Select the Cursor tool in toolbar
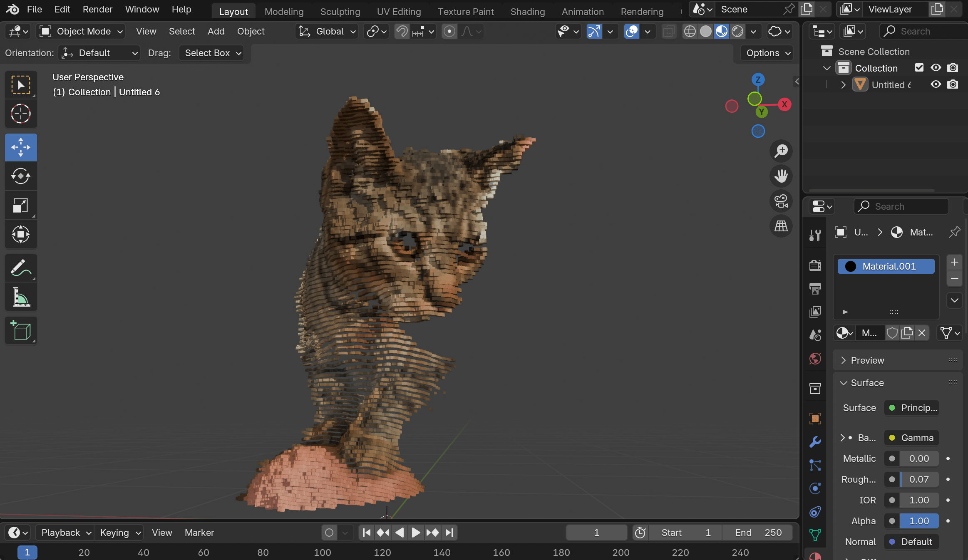The height and width of the screenshot is (560, 968). click(x=21, y=114)
